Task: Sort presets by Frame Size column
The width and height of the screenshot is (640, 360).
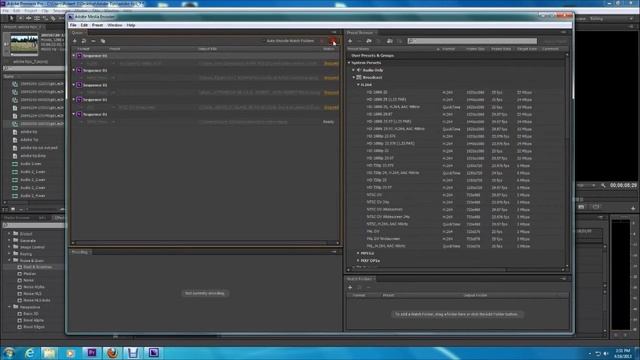Action: point(475,49)
